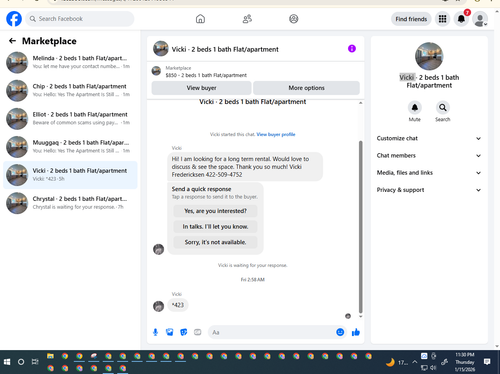Open the taskbar clock showing 11:30 PM
This screenshot has height=374, width=500.
465,362
